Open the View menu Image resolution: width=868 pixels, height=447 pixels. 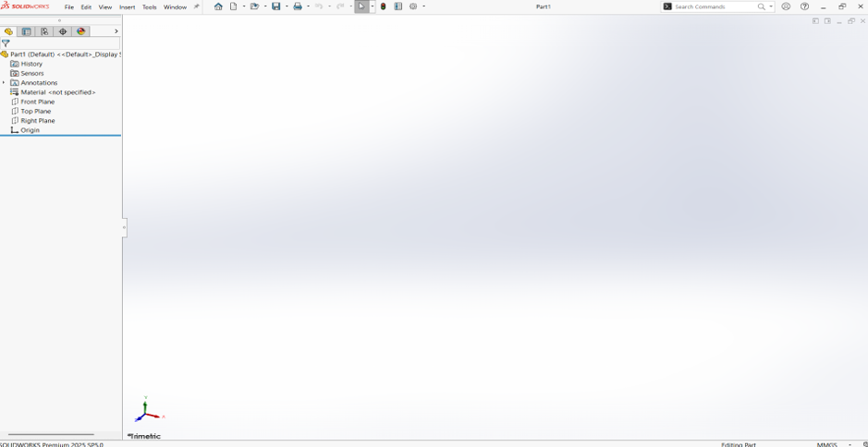(x=105, y=7)
